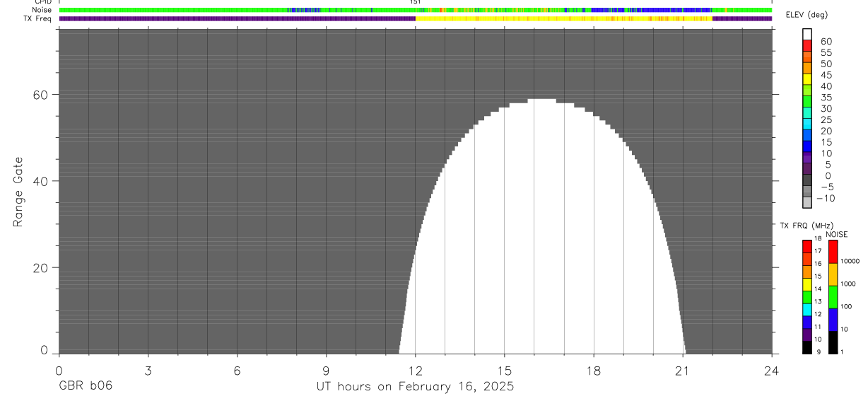Click the red top segment of NOISE colorbar
The image size is (868, 401).
click(833, 252)
